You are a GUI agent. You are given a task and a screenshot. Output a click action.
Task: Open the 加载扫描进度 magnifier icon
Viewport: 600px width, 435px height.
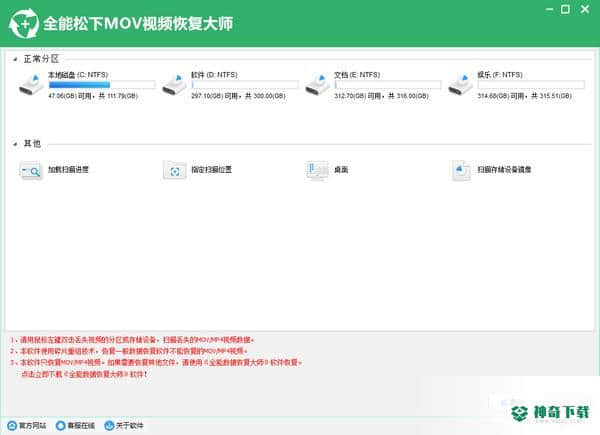(31, 170)
